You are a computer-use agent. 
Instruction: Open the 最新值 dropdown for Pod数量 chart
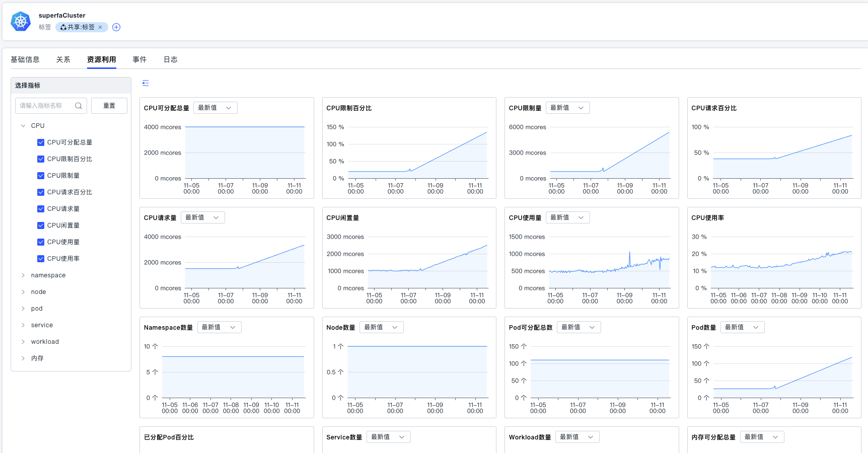742,327
